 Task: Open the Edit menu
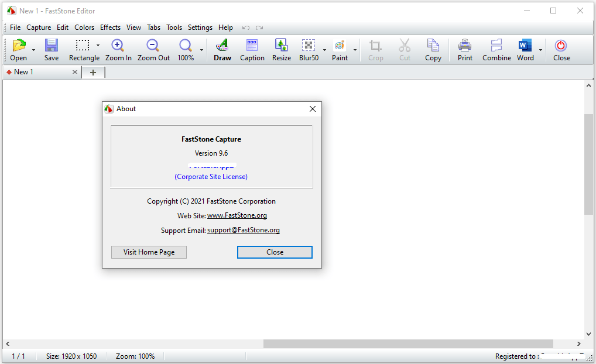[x=62, y=28]
